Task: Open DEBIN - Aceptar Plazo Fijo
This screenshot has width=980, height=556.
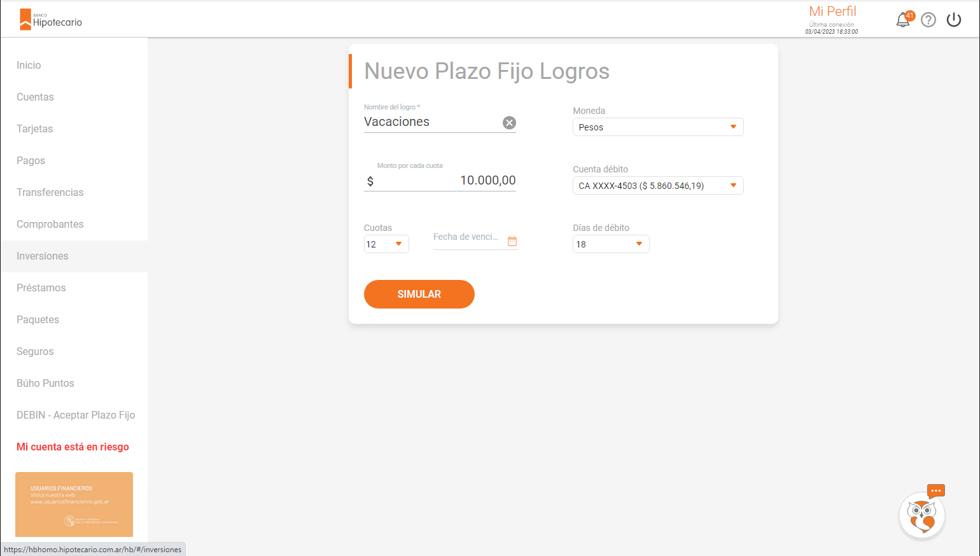Action: click(76, 415)
